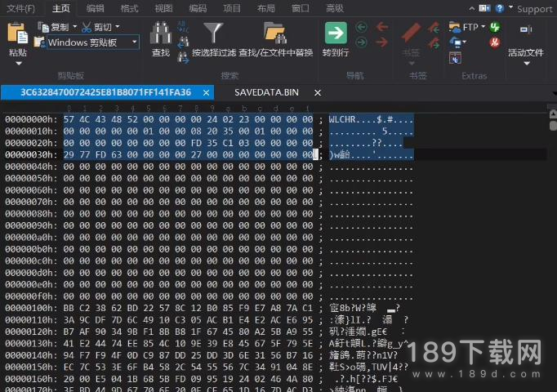Open the Copy (复制) dropdown arrow
The image size is (557, 392).
click(74, 28)
